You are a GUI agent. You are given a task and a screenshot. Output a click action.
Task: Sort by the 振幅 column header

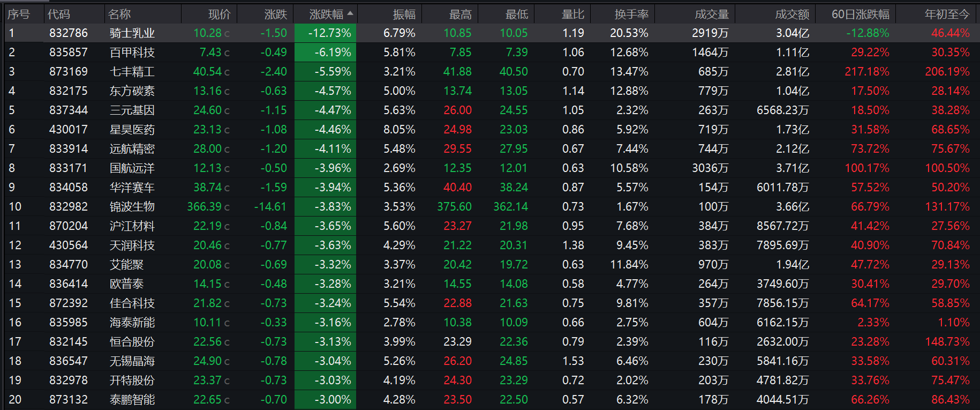404,14
